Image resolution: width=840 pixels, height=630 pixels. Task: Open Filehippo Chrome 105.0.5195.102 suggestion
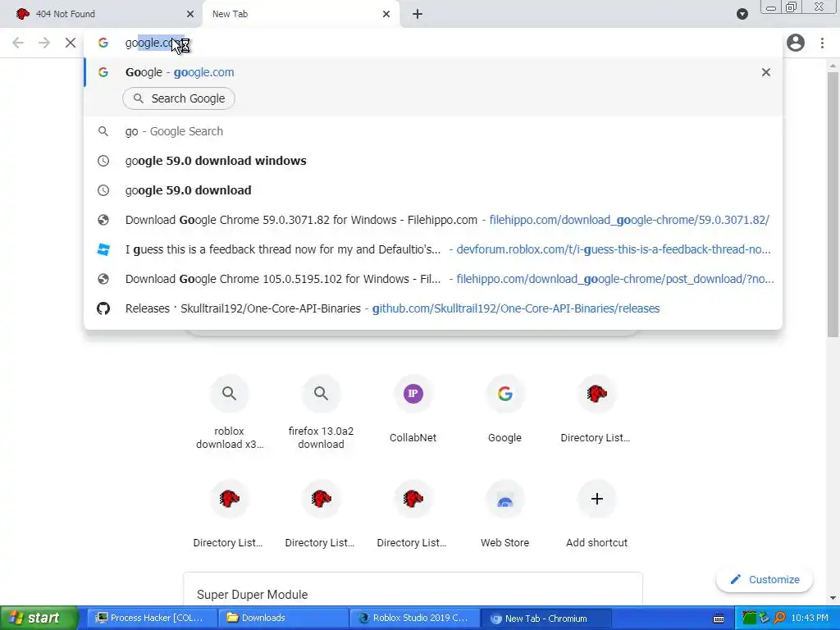[433, 279]
